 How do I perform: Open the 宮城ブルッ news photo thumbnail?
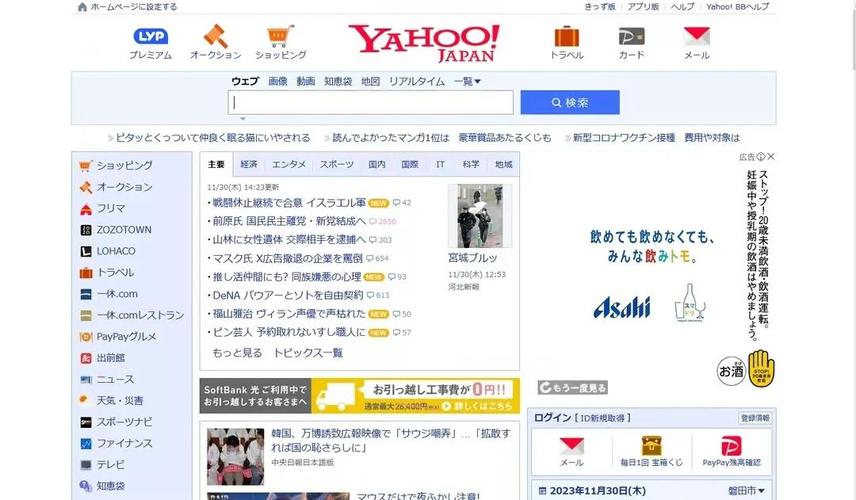coord(479,216)
